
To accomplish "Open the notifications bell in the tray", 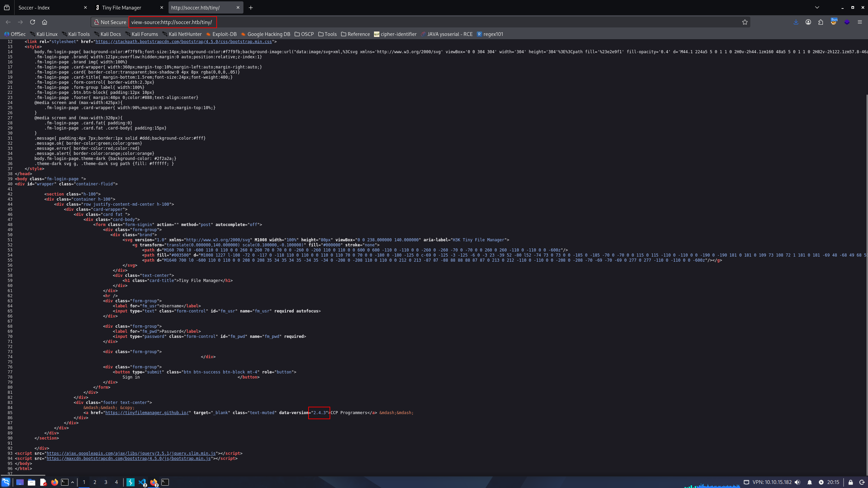I will point(810,482).
